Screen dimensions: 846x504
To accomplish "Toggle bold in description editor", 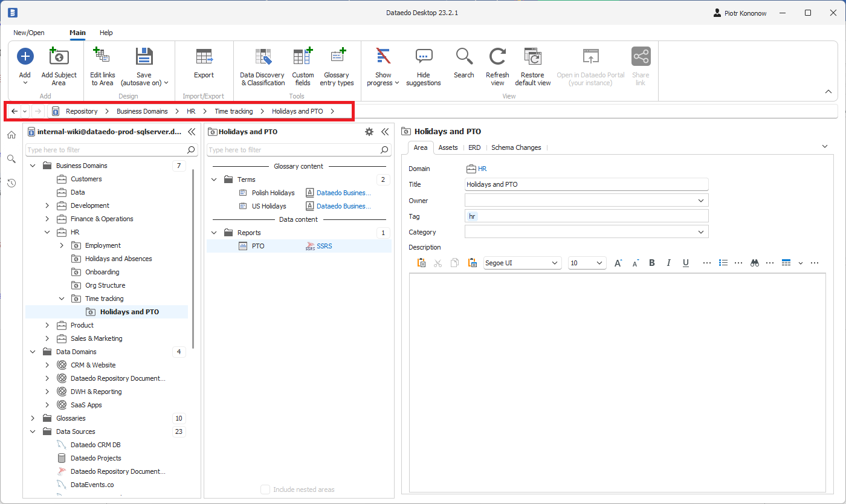I will click(652, 263).
